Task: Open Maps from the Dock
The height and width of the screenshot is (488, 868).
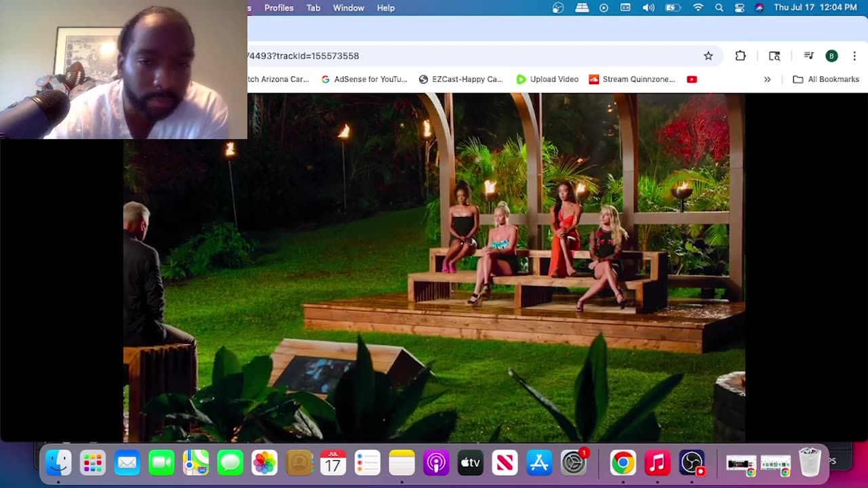Action: click(196, 464)
